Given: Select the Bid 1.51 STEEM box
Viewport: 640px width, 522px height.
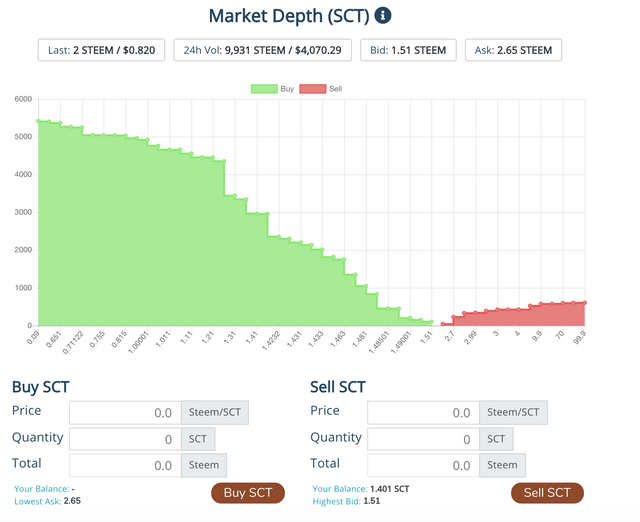Looking at the screenshot, I should pos(408,50).
